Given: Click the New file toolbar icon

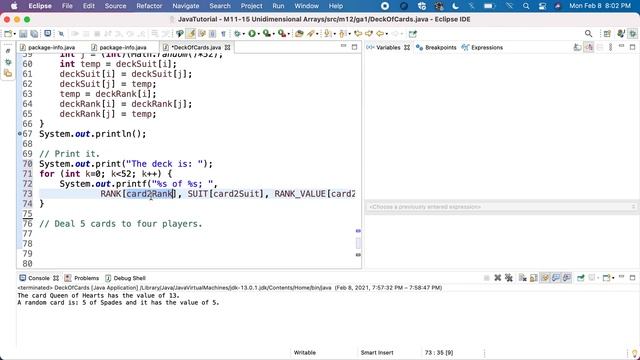Looking at the screenshot, I should (x=8, y=34).
